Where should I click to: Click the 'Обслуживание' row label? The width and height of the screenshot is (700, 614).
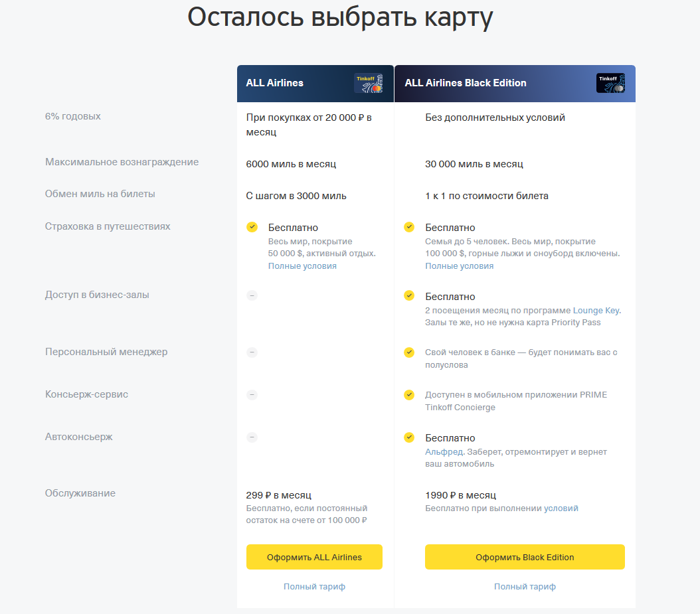click(x=80, y=493)
